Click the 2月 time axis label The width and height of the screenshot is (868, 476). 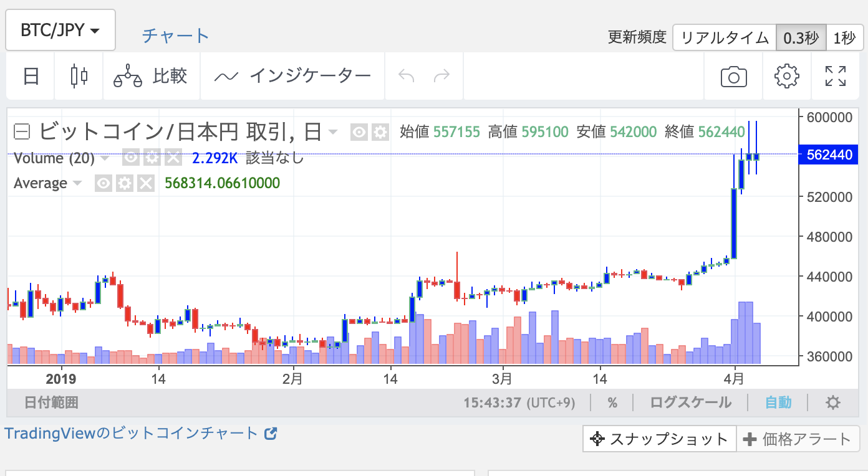(x=292, y=378)
